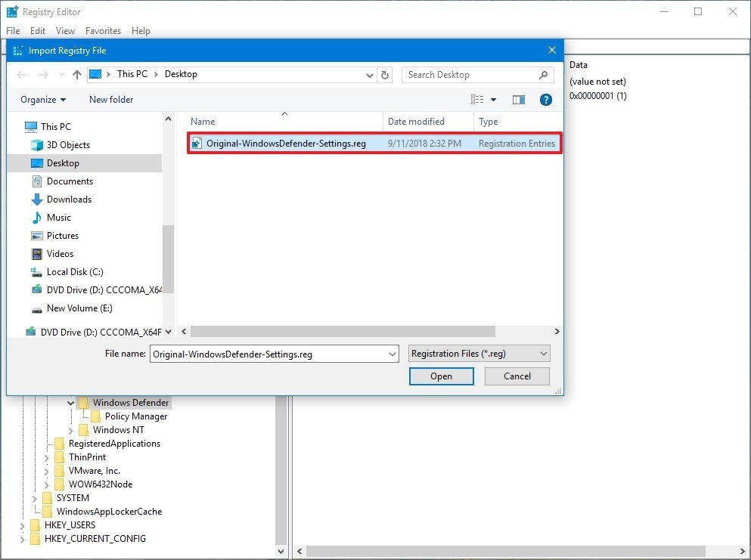Select Original-WindowsDefender-Settings.reg file
The image size is (751, 560).
point(374,144)
